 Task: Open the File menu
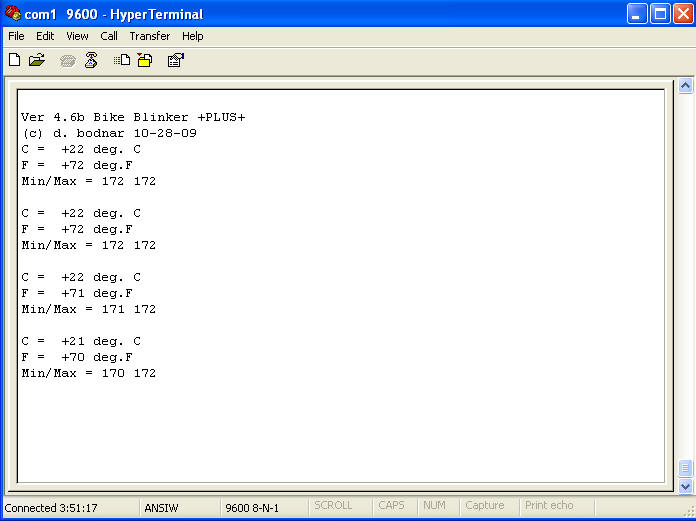click(16, 36)
